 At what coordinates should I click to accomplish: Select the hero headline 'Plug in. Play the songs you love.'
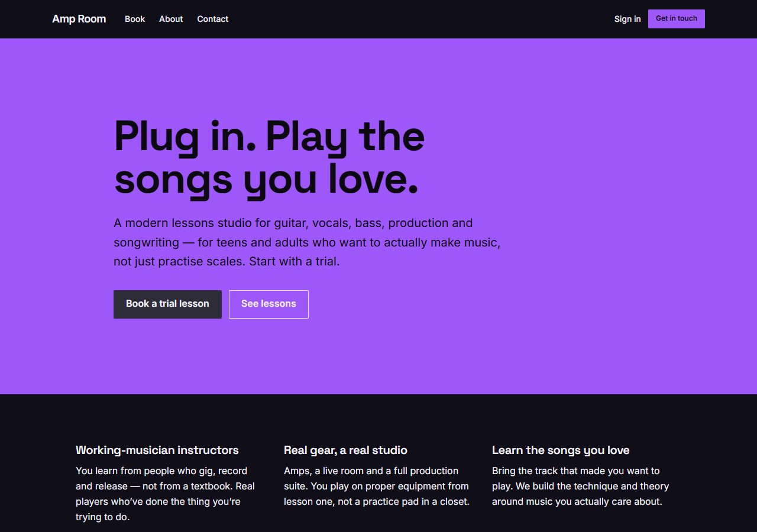click(270, 158)
